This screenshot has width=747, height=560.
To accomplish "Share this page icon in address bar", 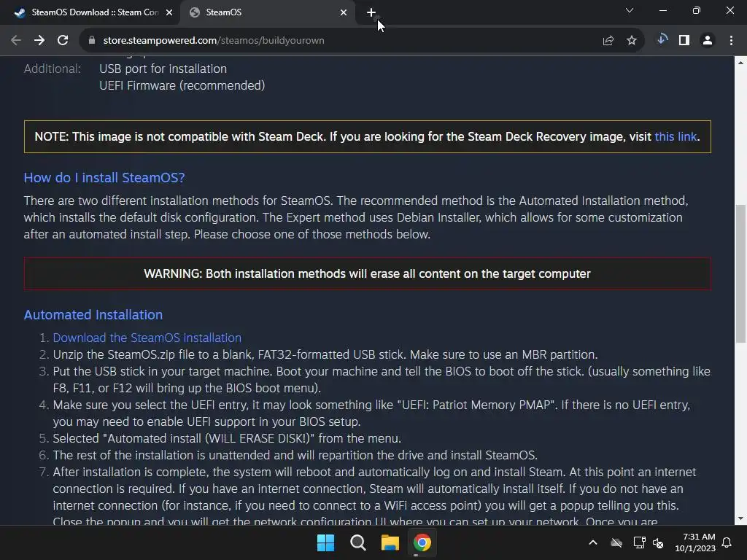I will pyautogui.click(x=608, y=41).
